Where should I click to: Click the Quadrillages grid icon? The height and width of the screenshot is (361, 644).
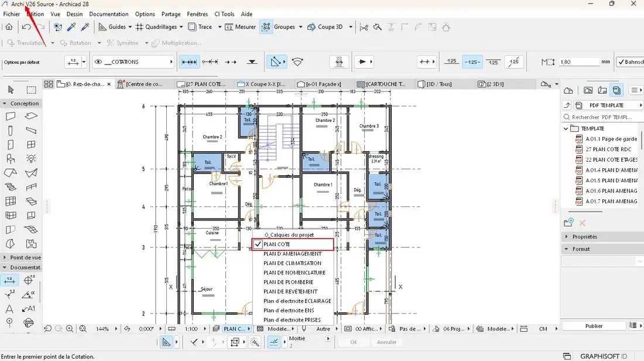click(140, 27)
